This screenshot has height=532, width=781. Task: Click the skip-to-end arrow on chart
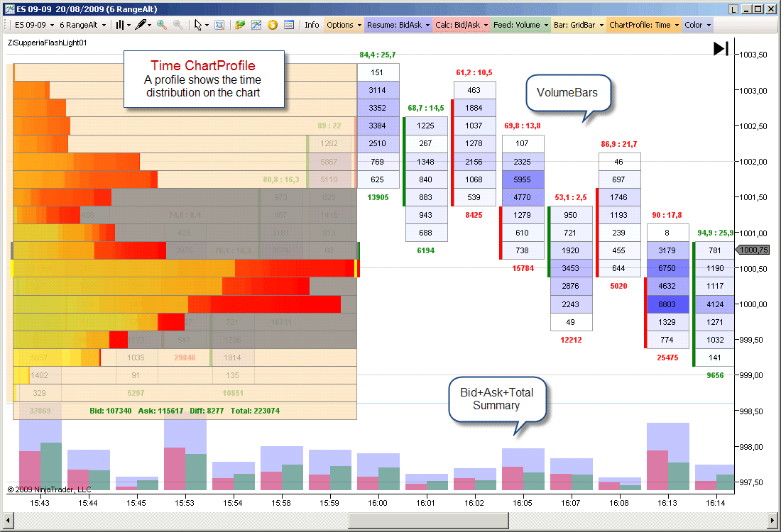[x=721, y=48]
